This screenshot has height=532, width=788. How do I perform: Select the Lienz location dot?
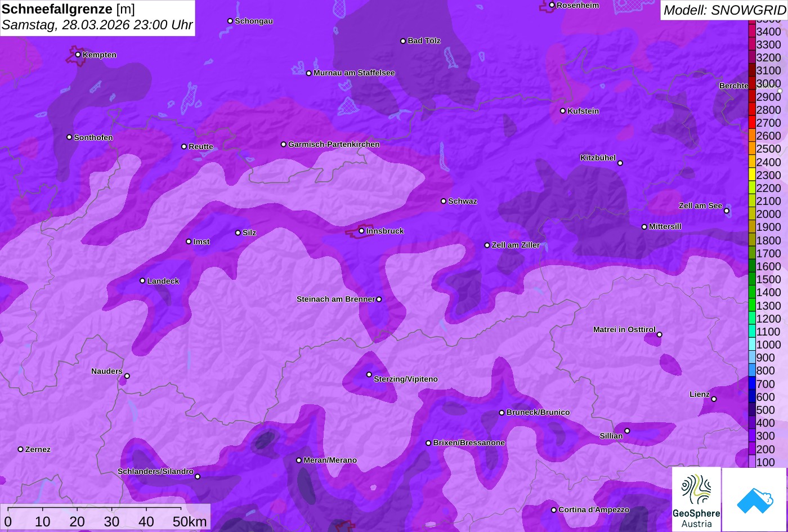coord(714,399)
